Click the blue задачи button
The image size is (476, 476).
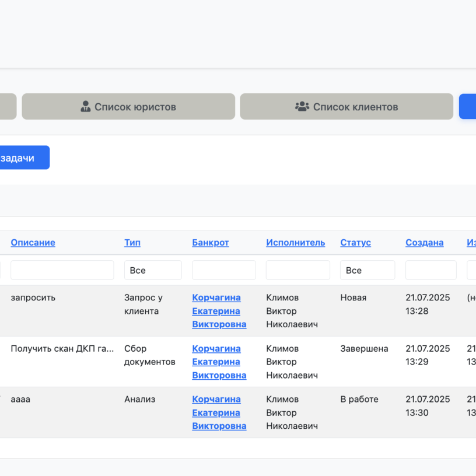pyautogui.click(x=24, y=157)
